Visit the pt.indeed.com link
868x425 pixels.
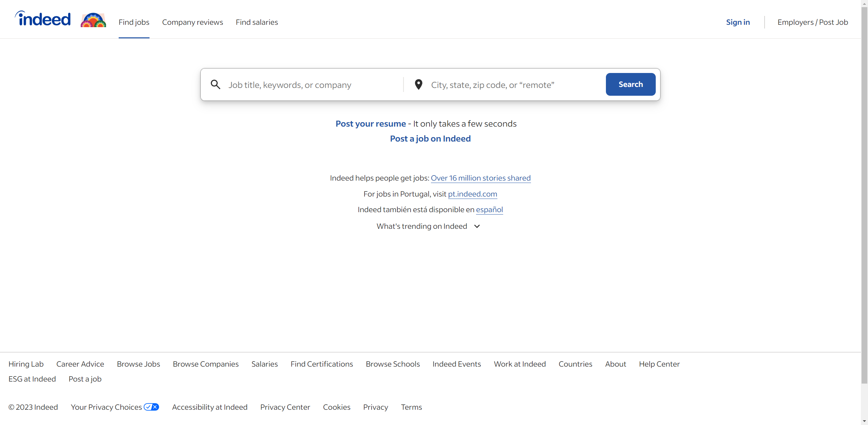pos(472,194)
